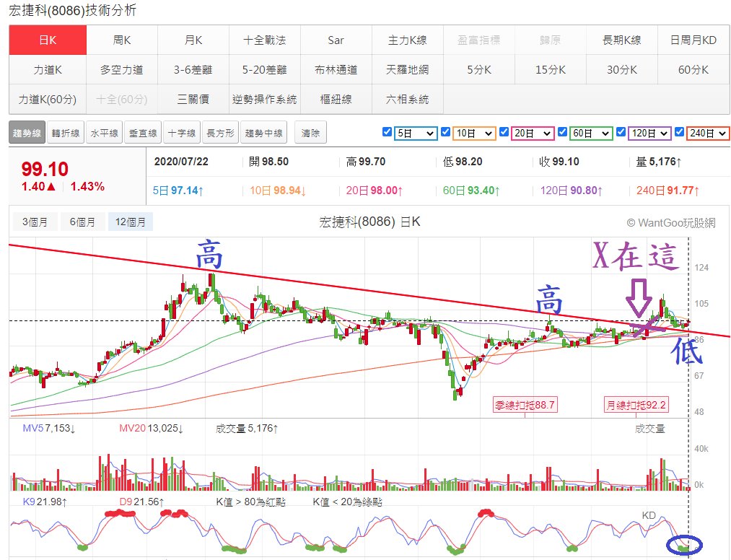The image size is (731, 560).
Task: Open the 六相系統 tab
Action: (408, 100)
